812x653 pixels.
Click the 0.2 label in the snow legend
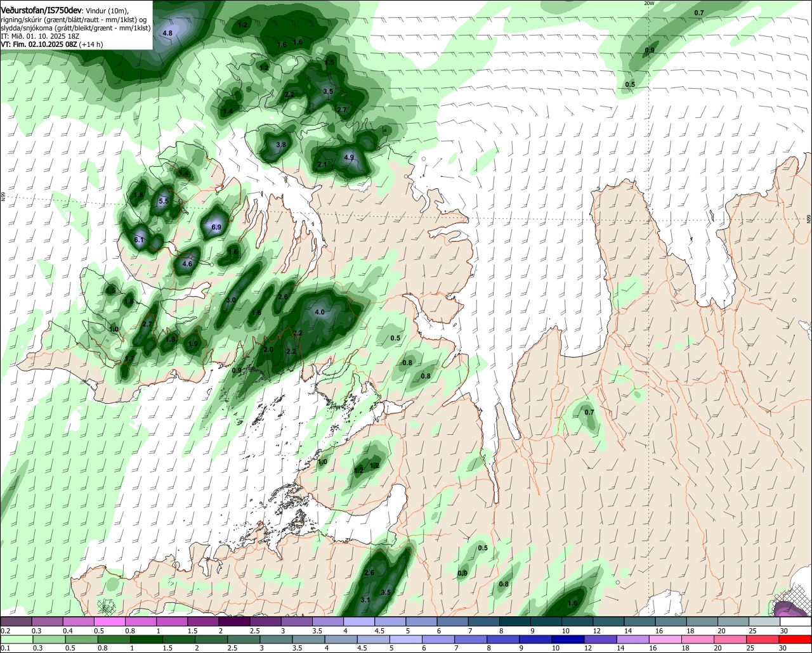pos(6,631)
